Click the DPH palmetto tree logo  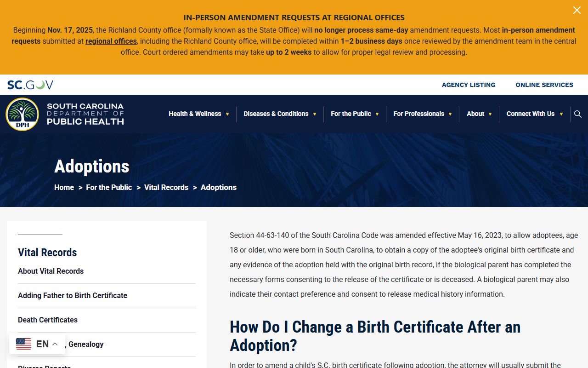(22, 114)
